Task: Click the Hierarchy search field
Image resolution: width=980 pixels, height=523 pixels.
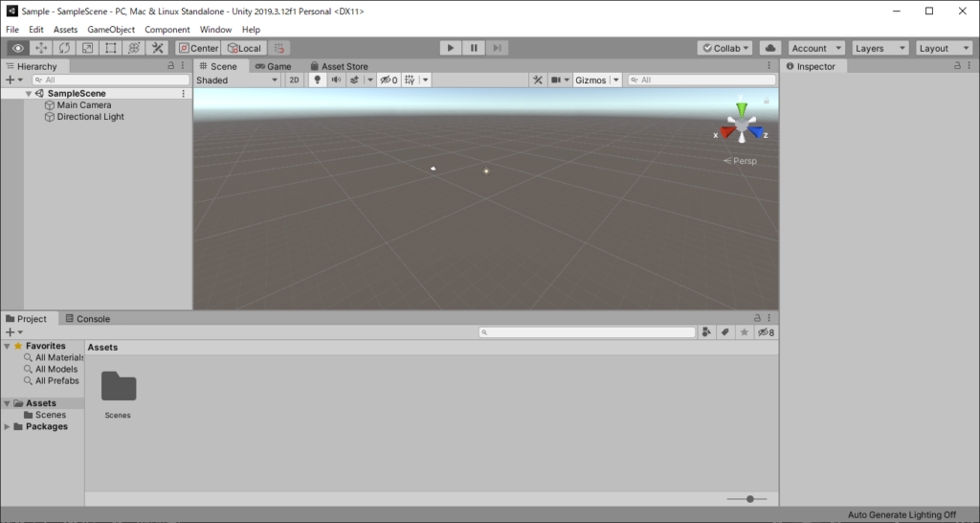Action: click(111, 80)
